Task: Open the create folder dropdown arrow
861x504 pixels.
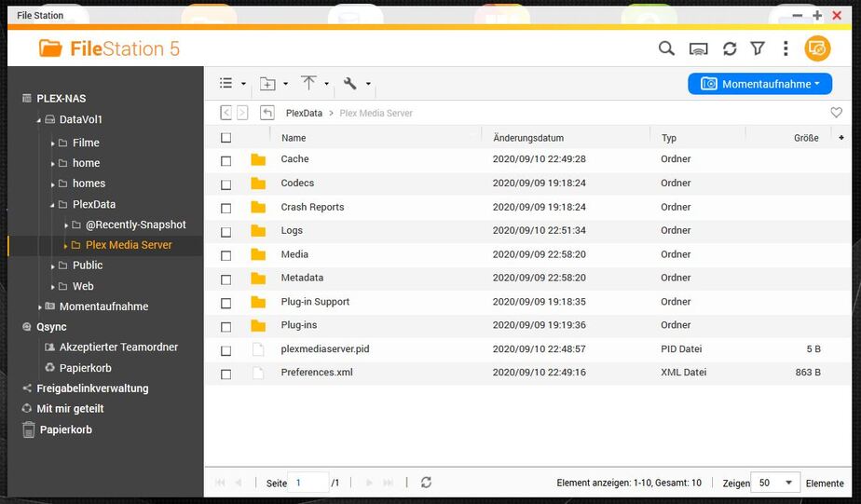Action: coord(285,84)
